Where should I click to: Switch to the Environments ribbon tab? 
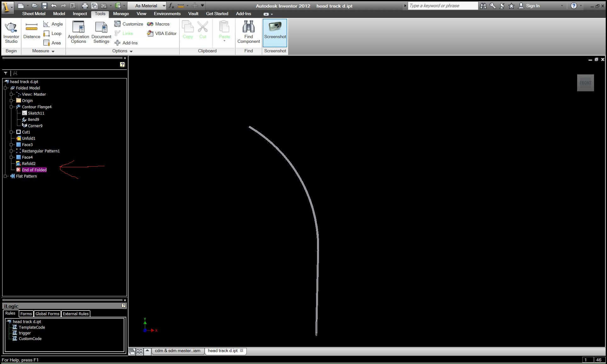(167, 14)
